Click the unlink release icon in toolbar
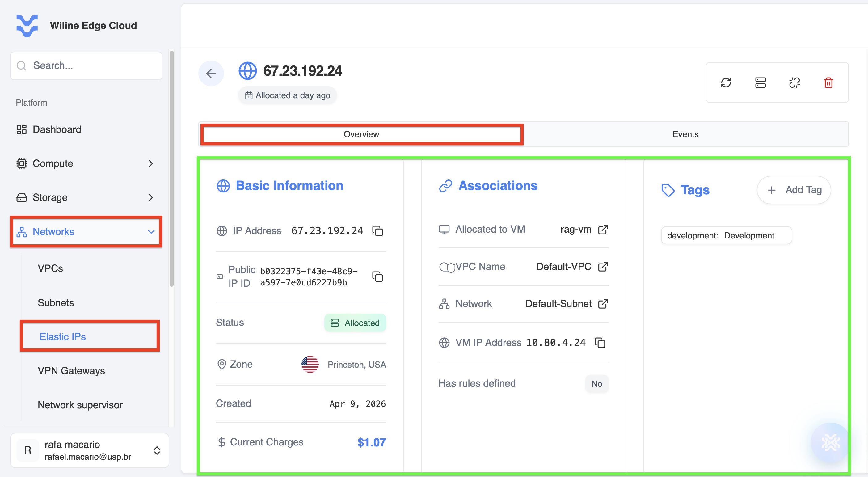868x477 pixels. point(794,82)
